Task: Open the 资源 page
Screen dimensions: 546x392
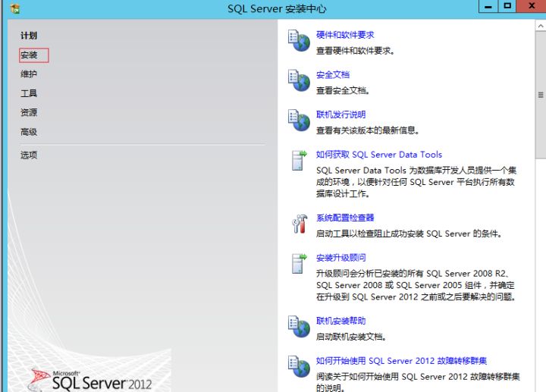Action: [x=29, y=112]
